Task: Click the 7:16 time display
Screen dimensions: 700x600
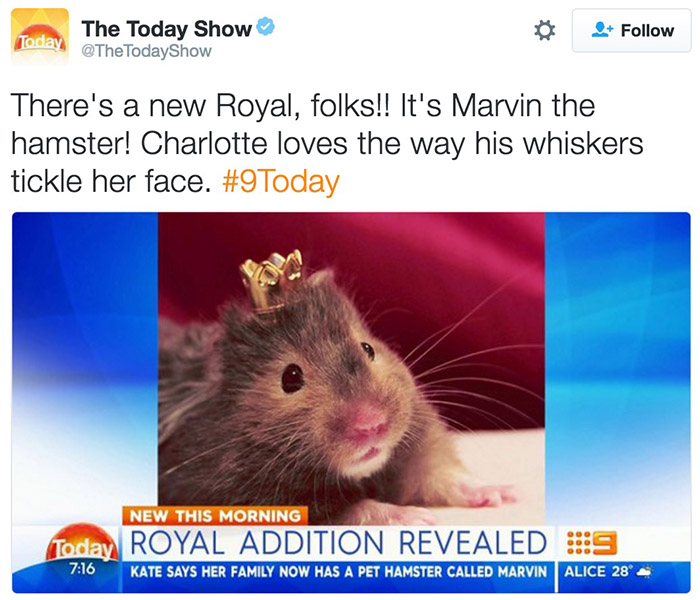Action: pos(82,569)
